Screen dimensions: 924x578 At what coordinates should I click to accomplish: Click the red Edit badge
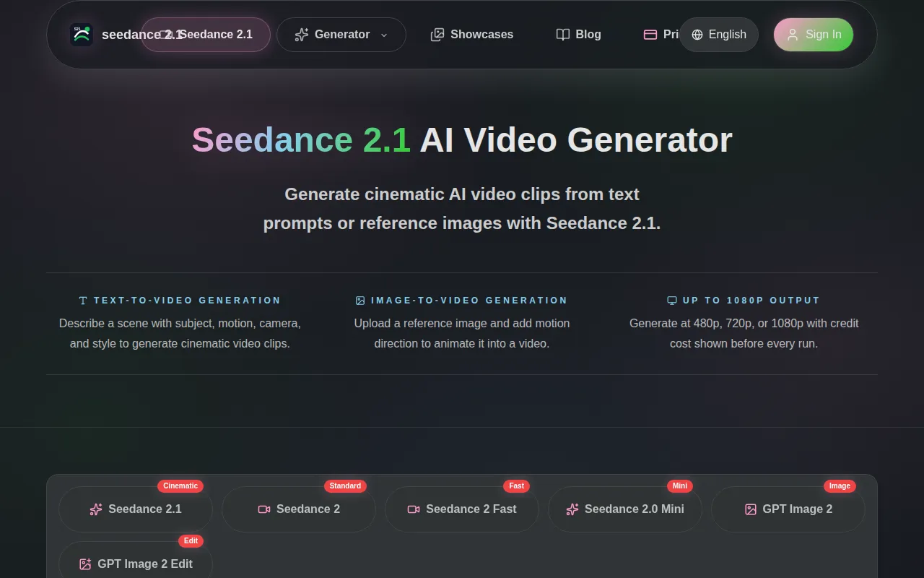pyautogui.click(x=191, y=541)
